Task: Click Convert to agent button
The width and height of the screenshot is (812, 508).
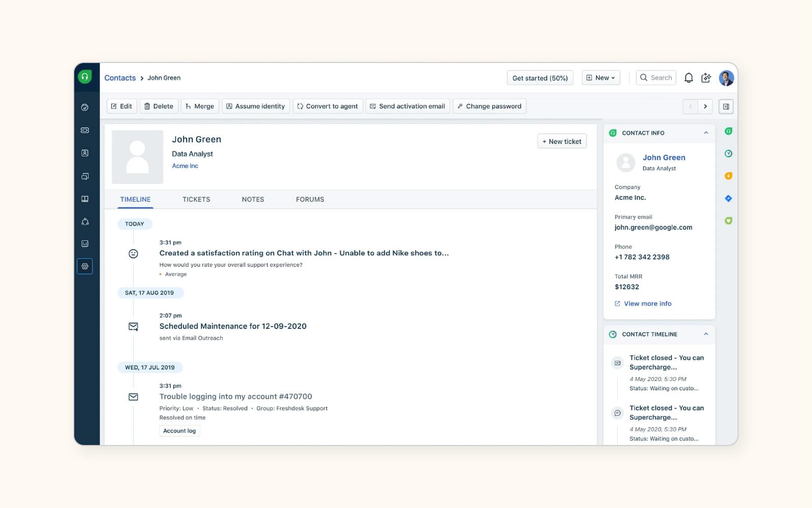Action: (x=328, y=106)
